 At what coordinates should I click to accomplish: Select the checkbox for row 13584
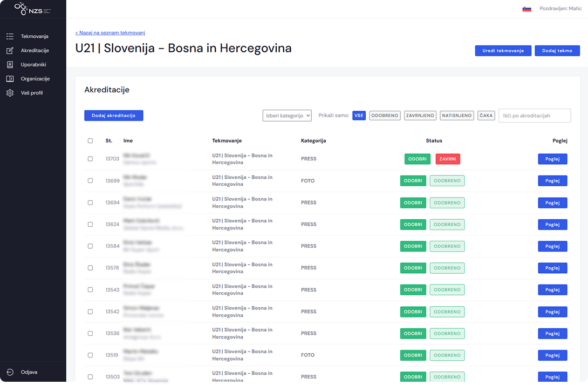point(90,246)
